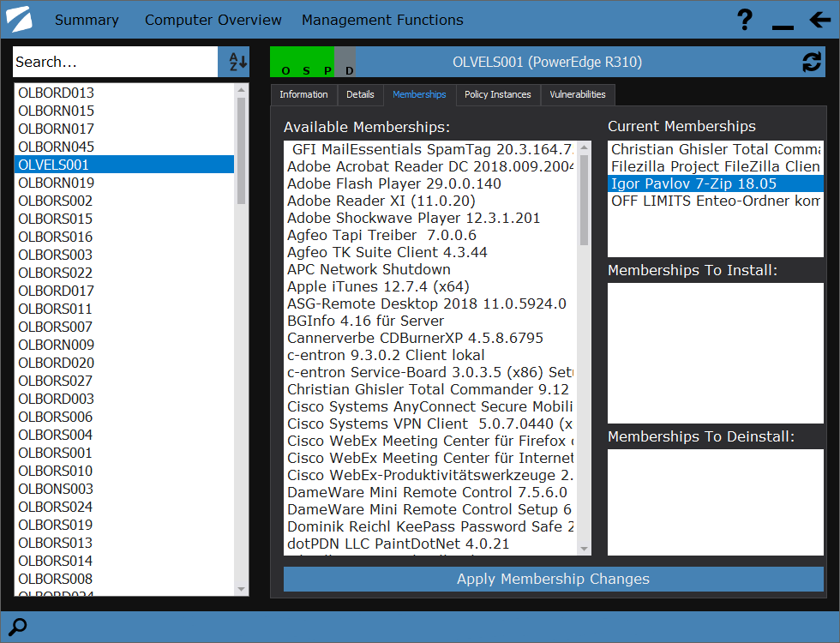Open Management Functions menu
This screenshot has height=643, width=840.
[382, 20]
